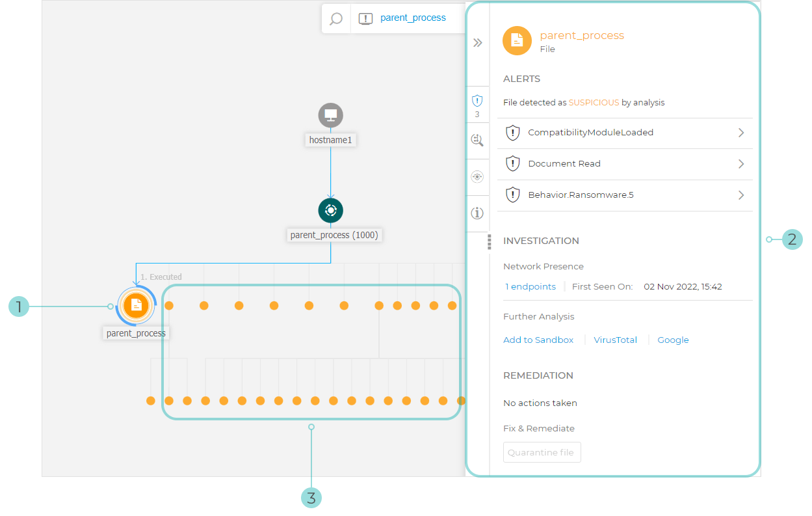Image resolution: width=812 pixels, height=516 pixels.
Task: Click the parent_process file icon in the details header
Action: pos(516,40)
